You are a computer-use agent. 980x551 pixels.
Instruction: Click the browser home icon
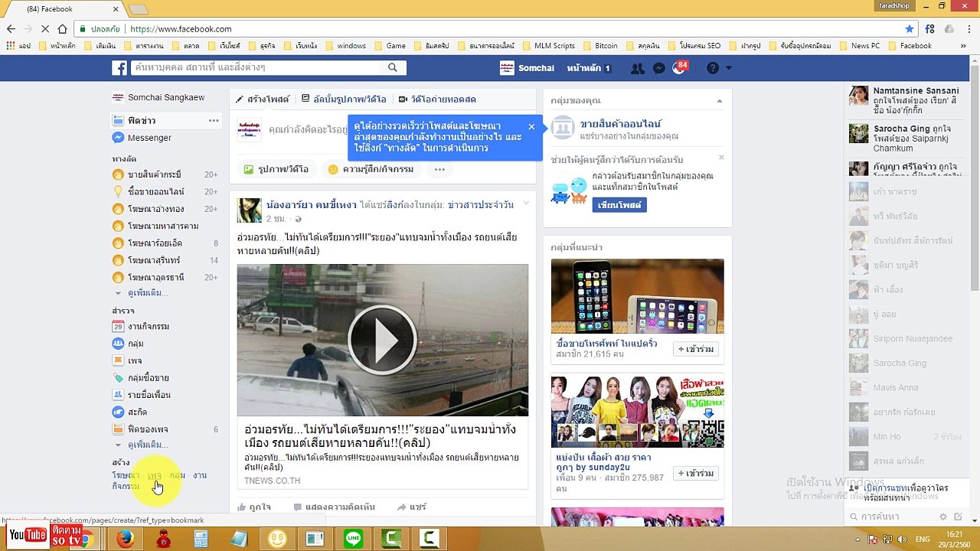pyautogui.click(x=62, y=29)
